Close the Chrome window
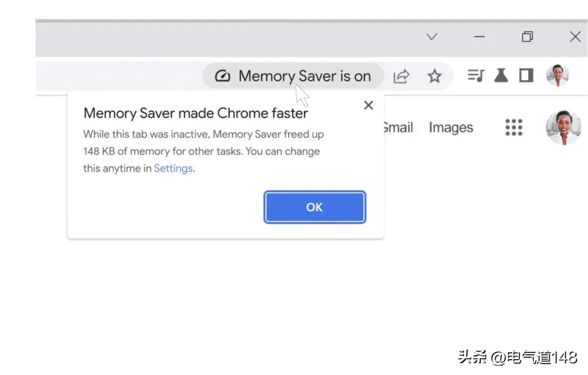 pyautogui.click(x=575, y=37)
